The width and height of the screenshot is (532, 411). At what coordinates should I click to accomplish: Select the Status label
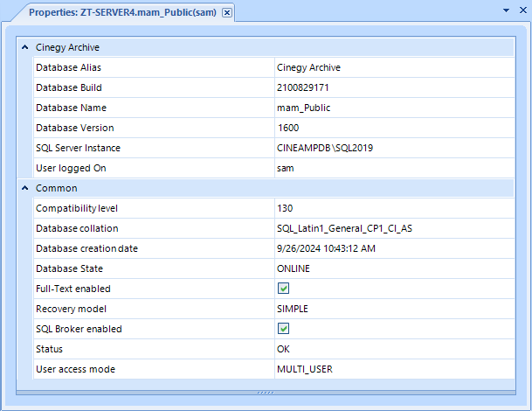[49, 349]
